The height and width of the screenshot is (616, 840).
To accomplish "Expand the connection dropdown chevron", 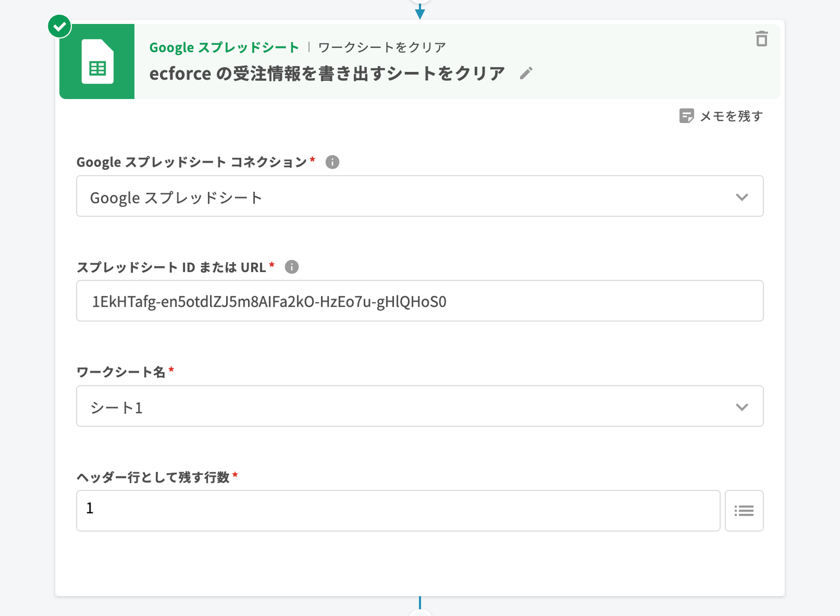I will click(742, 197).
